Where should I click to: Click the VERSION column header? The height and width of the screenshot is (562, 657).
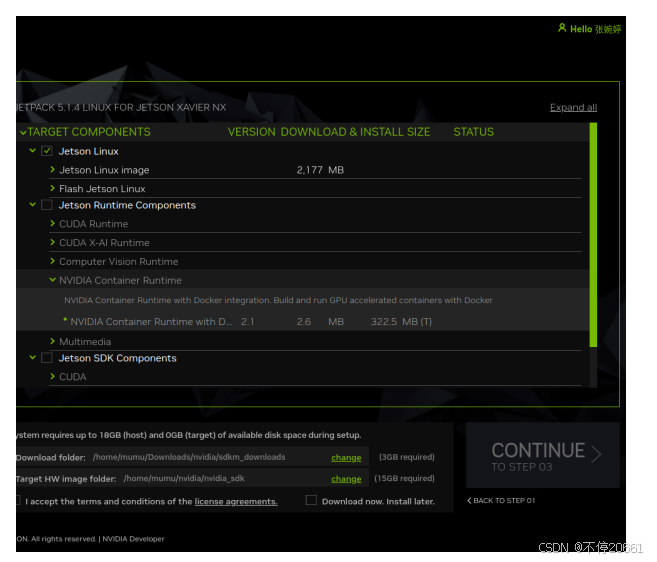point(251,132)
